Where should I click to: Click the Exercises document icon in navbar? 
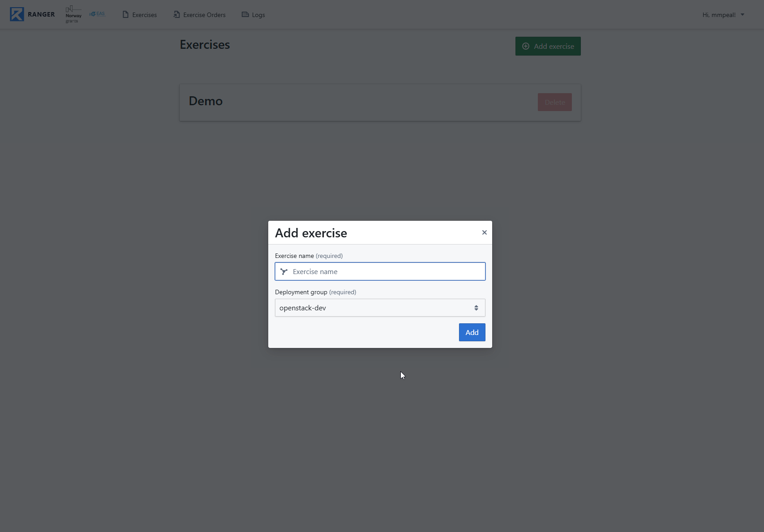click(x=125, y=15)
